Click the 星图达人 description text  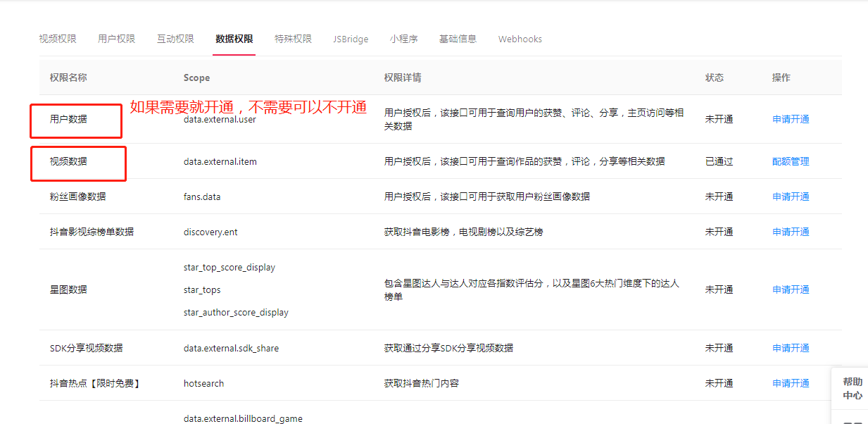pos(532,289)
